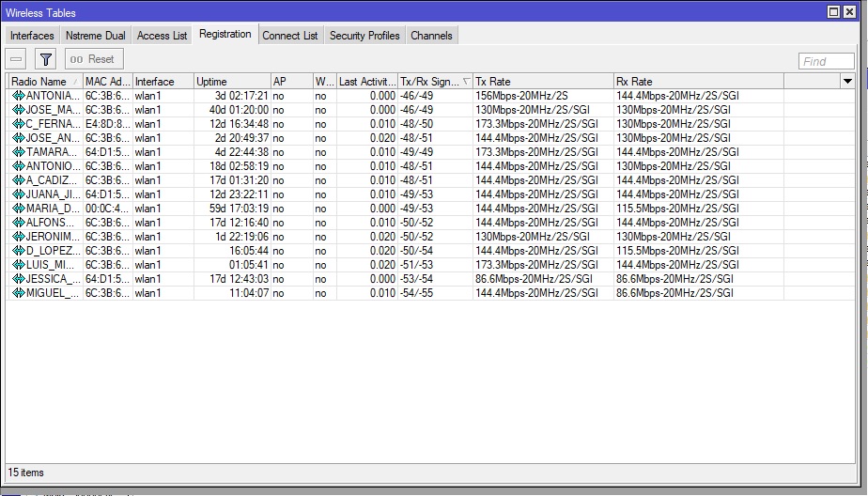Click uptime 17d 01:31:20 in A_CADIZ row

click(239, 180)
